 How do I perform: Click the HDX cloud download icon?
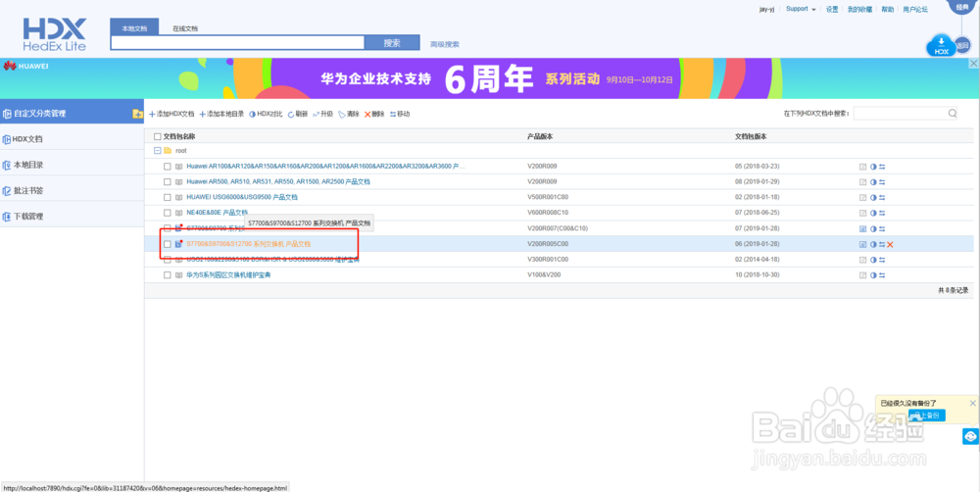pyautogui.click(x=941, y=46)
